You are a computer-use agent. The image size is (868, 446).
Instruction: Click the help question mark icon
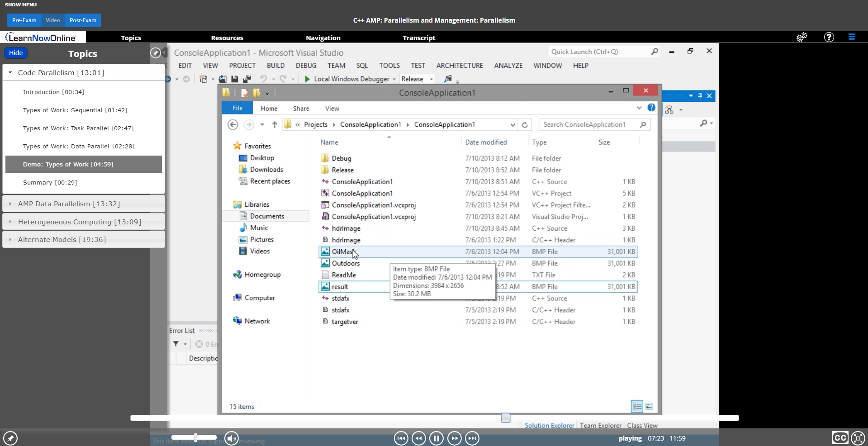point(829,38)
